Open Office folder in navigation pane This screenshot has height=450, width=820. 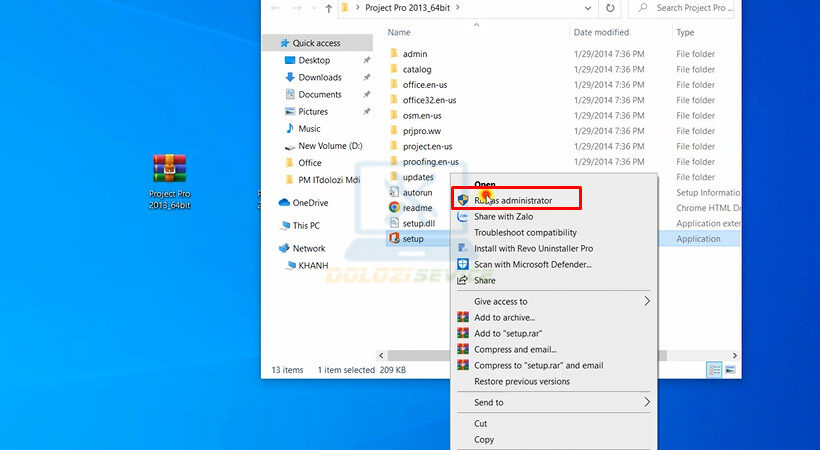click(310, 163)
